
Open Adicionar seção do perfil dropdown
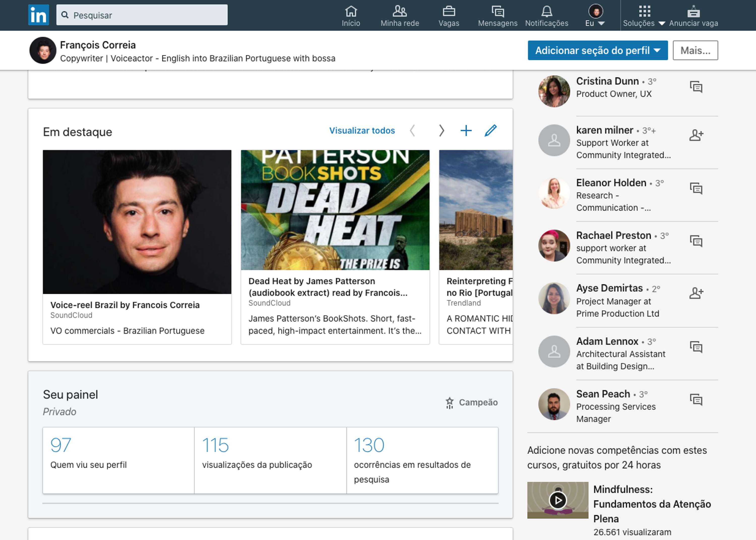click(597, 50)
